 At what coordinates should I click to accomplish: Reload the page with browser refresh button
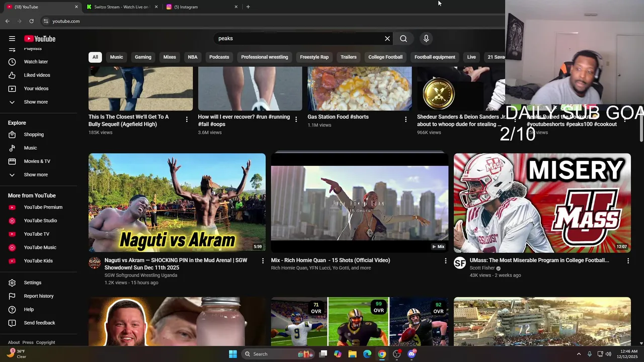[31, 21]
